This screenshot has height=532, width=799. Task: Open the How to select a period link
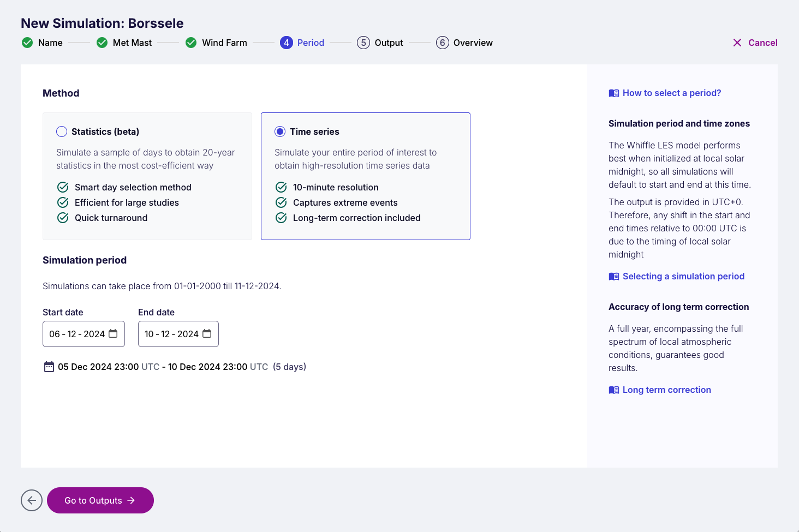[x=671, y=93]
